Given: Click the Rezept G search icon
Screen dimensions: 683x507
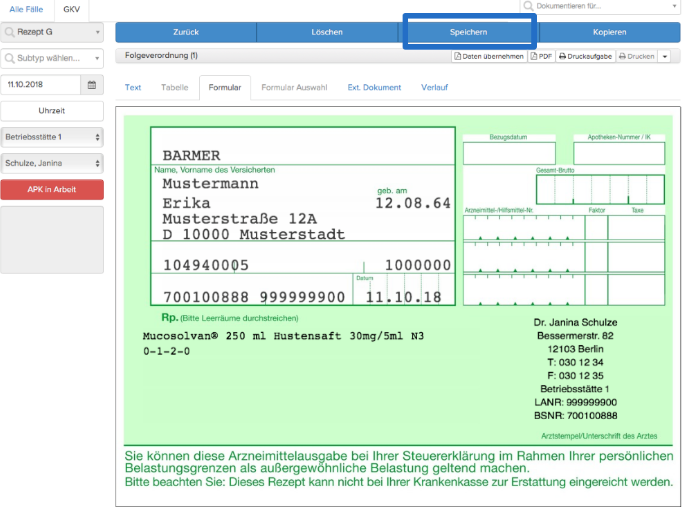Looking at the screenshot, I should [9, 32].
